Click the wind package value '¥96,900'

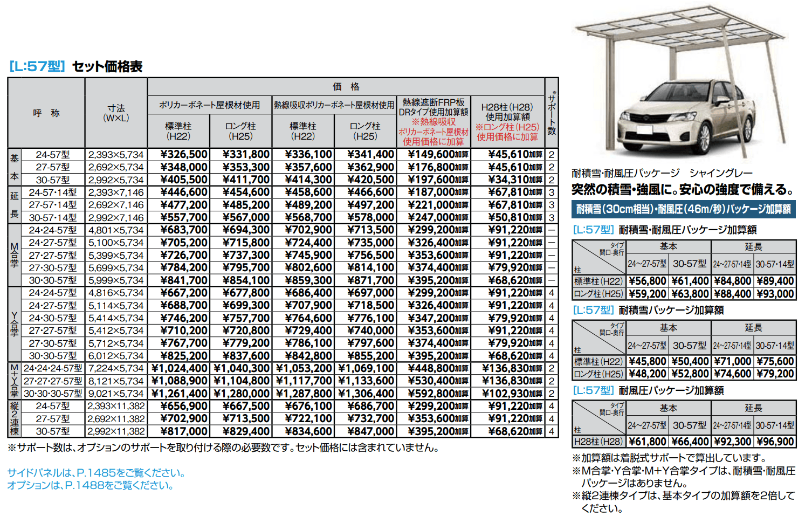click(x=775, y=442)
